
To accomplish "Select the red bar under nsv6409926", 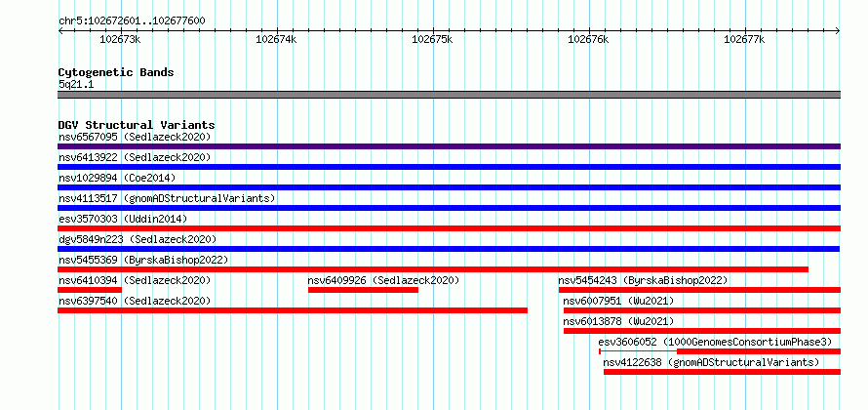I will coord(363,290).
